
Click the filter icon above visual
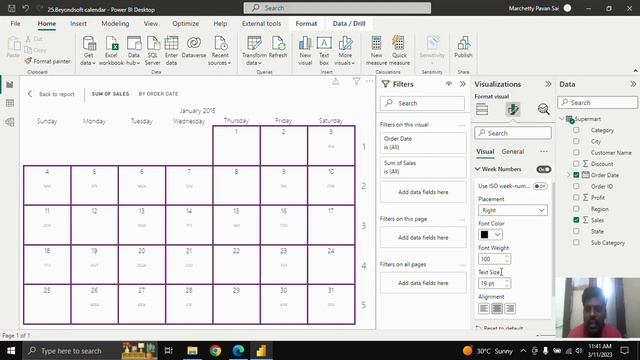pyautogui.click(x=356, y=82)
